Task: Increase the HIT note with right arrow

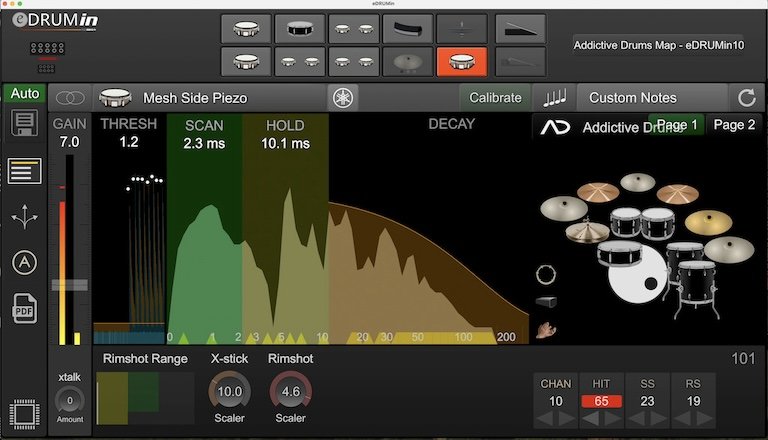Action: [x=612, y=419]
